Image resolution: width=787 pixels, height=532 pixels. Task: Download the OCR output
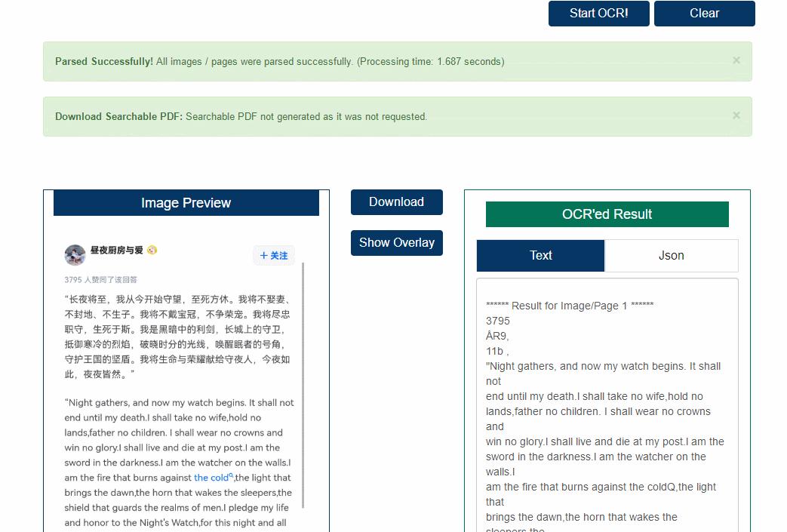[396, 201]
